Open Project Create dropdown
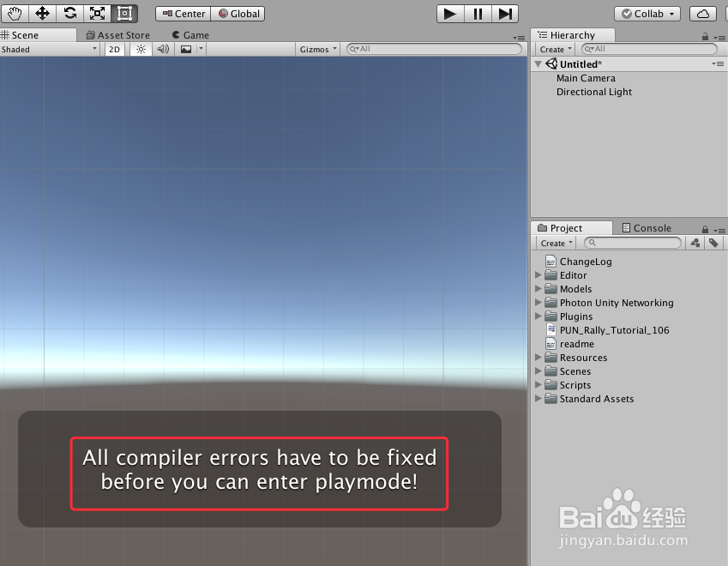Image resolution: width=728 pixels, height=566 pixels. coord(557,243)
